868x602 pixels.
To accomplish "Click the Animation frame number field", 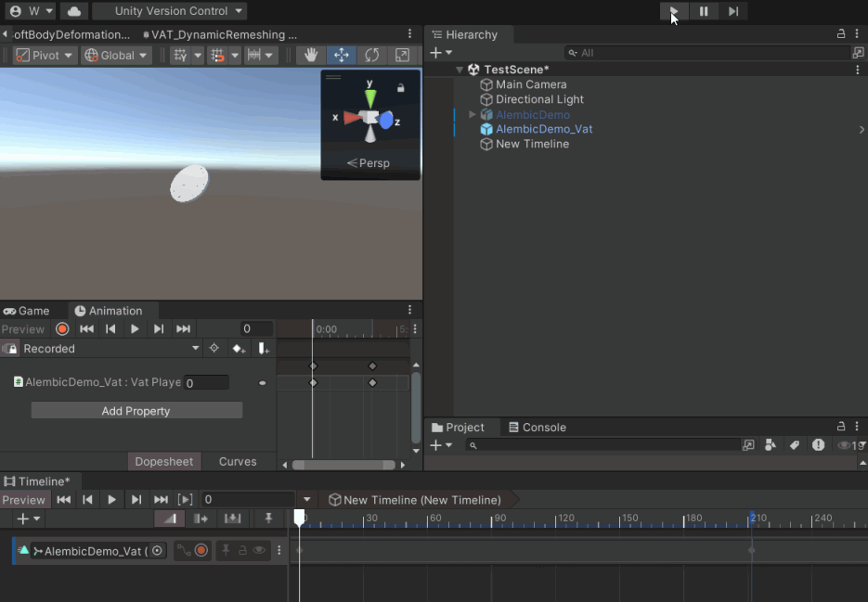I will tap(257, 329).
